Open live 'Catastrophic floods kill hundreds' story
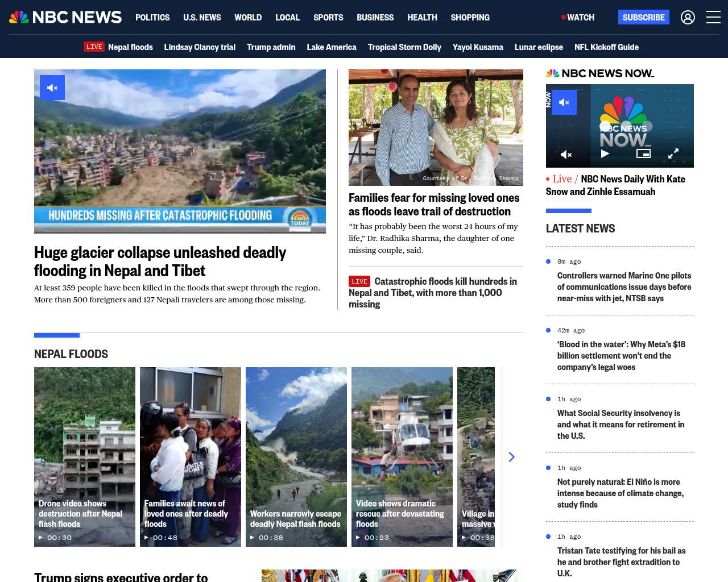 [433, 293]
